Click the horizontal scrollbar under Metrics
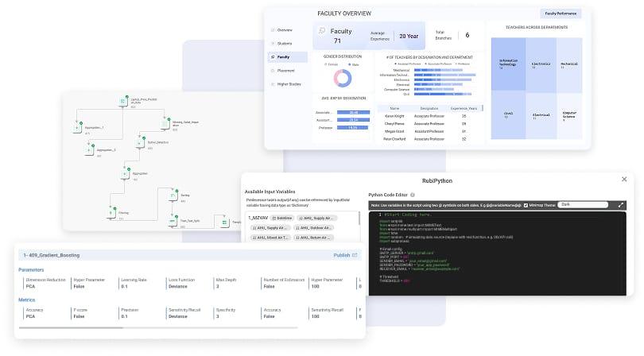644x356 pixels. tap(72, 327)
